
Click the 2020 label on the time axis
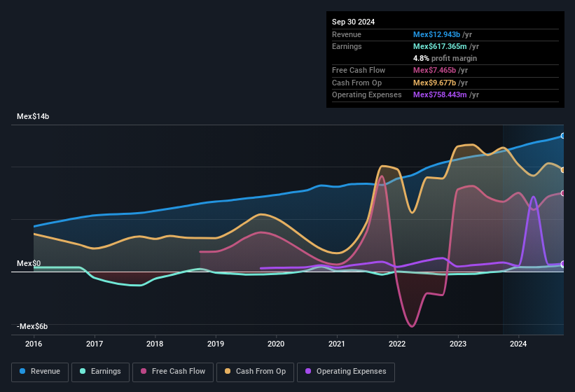pos(276,344)
